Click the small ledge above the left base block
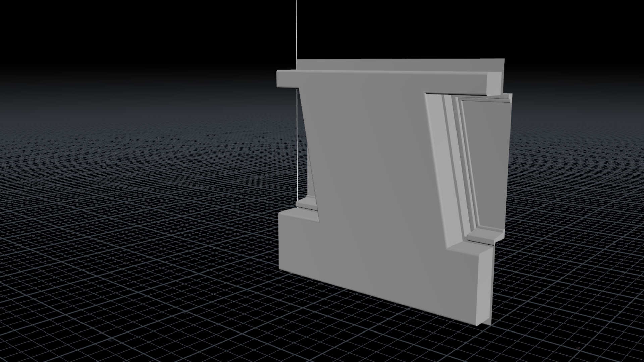This screenshot has width=644, height=362. [306, 203]
